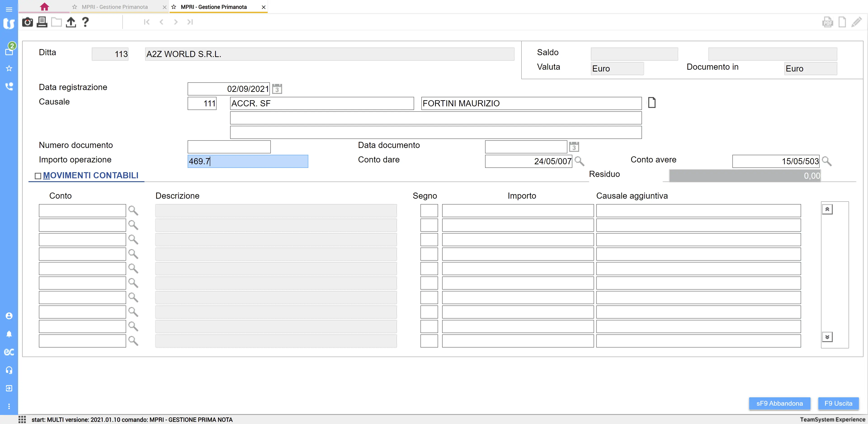Click the printer icon in toolbar

click(42, 22)
